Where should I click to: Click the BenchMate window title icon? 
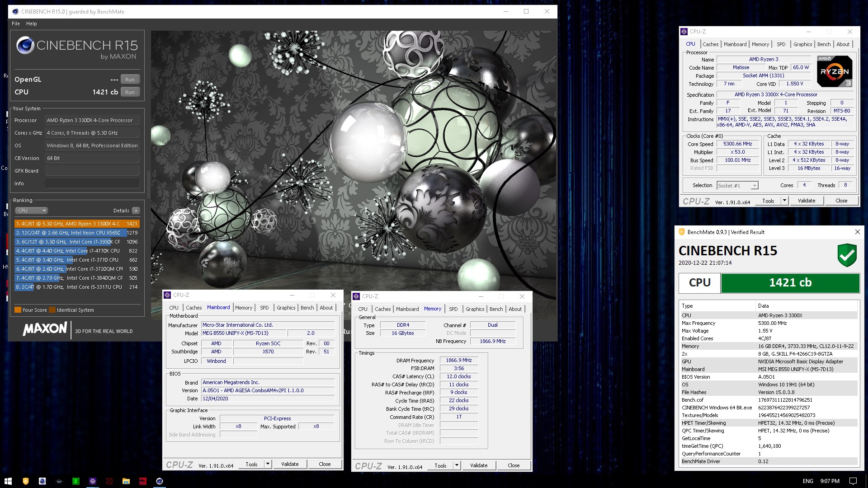[682, 232]
